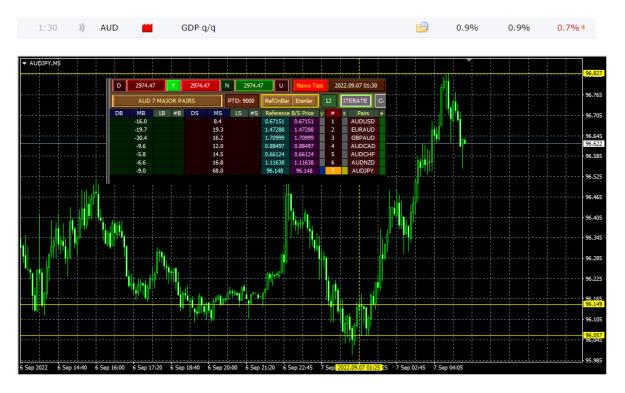
Task: Click the AUD 7 MAJOR PAIRS selector
Action: [x=167, y=101]
